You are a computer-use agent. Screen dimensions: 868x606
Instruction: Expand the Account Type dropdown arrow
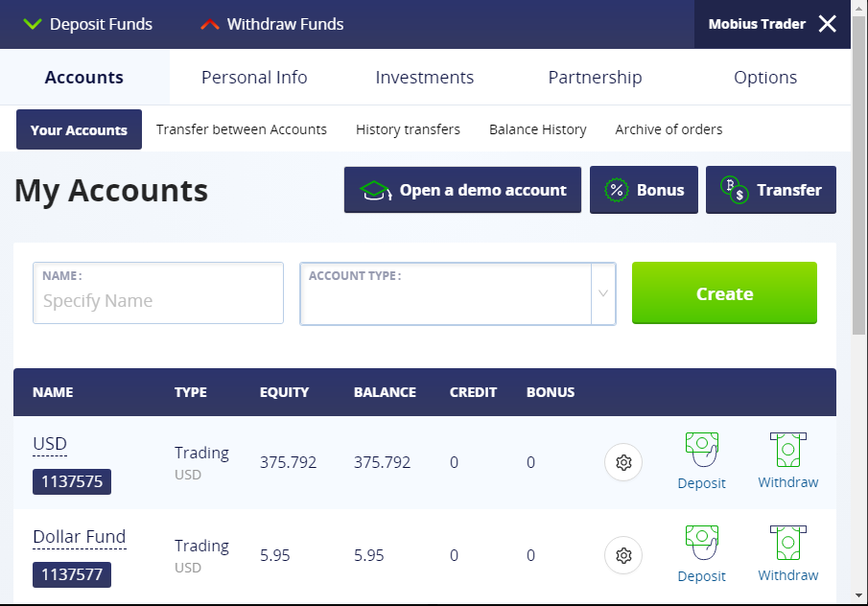(603, 293)
